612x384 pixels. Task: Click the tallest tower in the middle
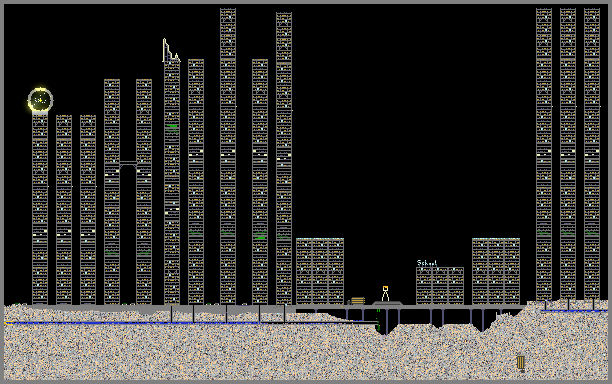coord(228,156)
